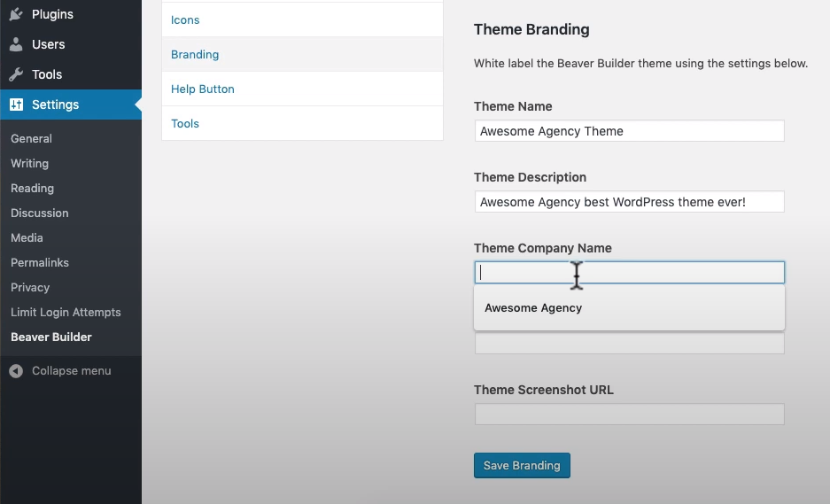Click the Users person icon

pos(16,44)
